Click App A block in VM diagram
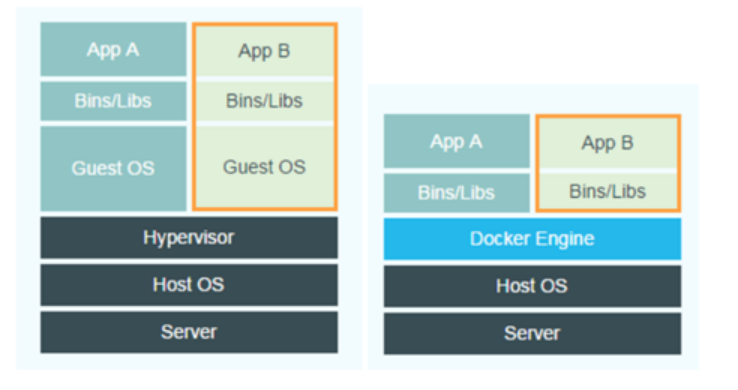The height and width of the screenshot is (390, 738). click(x=113, y=49)
